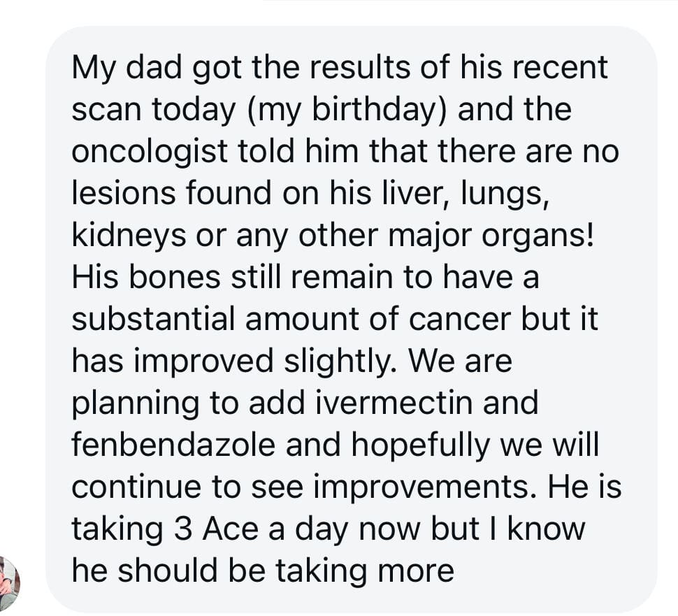This screenshot has width=678, height=616.
Task: Click the words "continue to see improvements"
Action: pyautogui.click(x=298, y=487)
